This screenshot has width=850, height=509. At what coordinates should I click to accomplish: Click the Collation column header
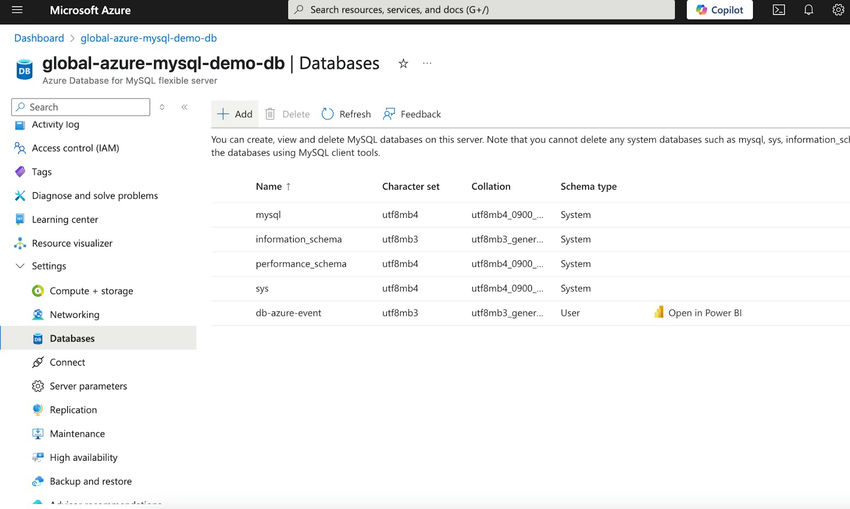(491, 186)
